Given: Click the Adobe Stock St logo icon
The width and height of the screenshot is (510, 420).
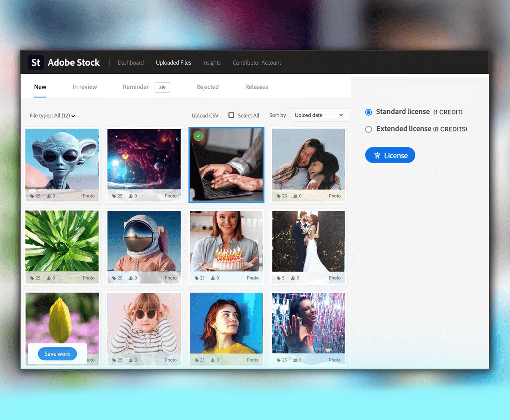Looking at the screenshot, I should pyautogui.click(x=36, y=62).
